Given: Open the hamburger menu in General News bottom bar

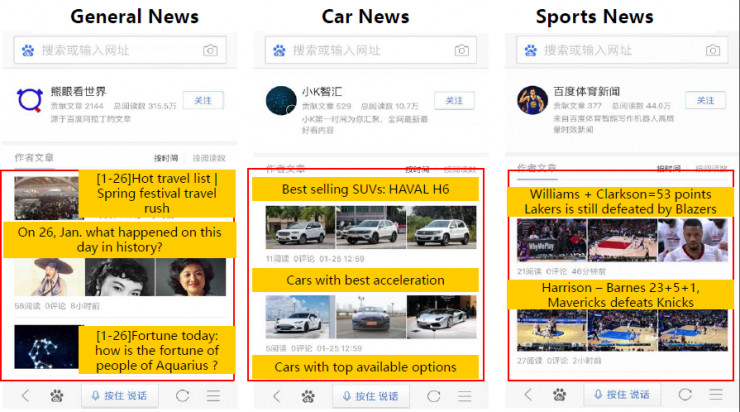Looking at the screenshot, I should coord(213,395).
